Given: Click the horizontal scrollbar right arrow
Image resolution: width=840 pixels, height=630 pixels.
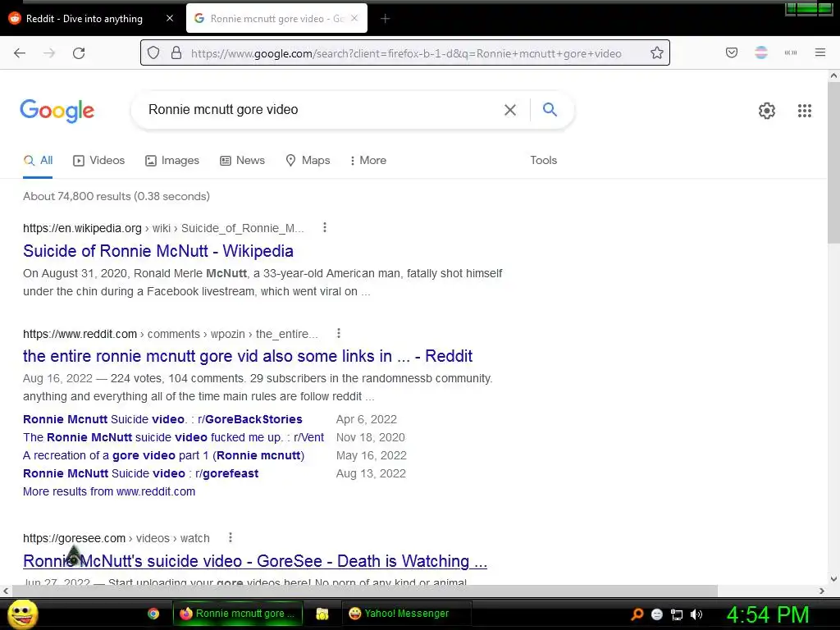Looking at the screenshot, I should (x=822, y=591).
